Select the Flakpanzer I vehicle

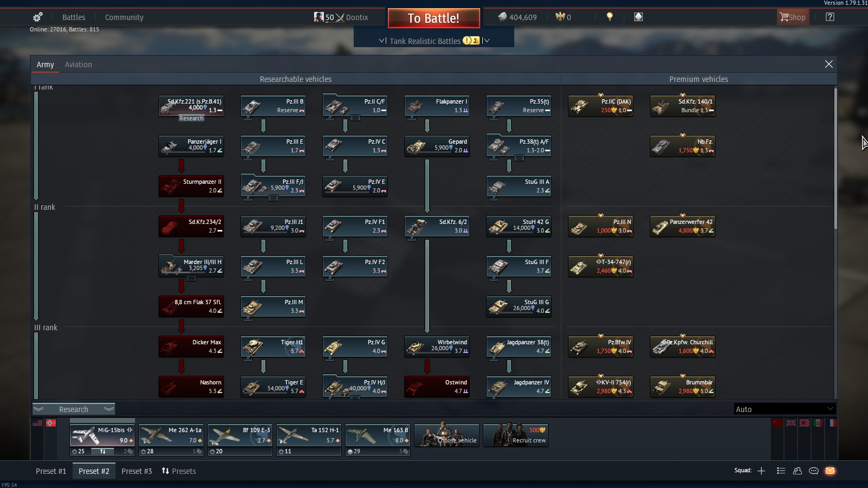click(437, 106)
